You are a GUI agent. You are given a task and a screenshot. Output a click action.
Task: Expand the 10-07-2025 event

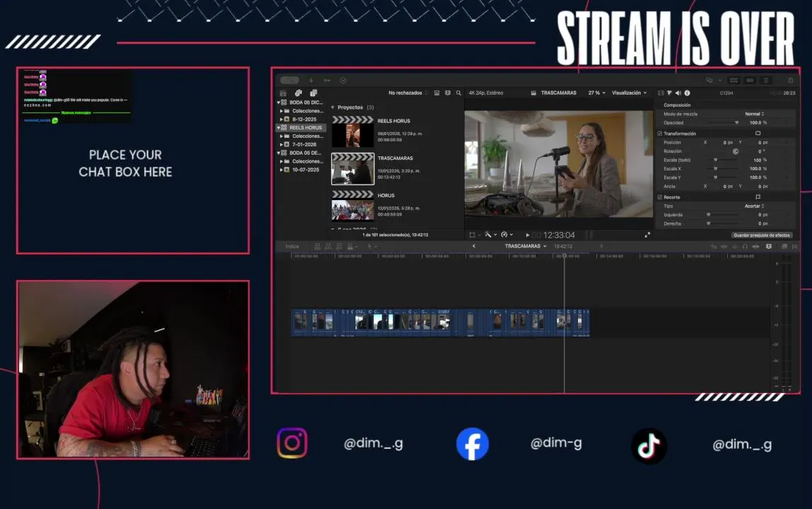[282, 170]
